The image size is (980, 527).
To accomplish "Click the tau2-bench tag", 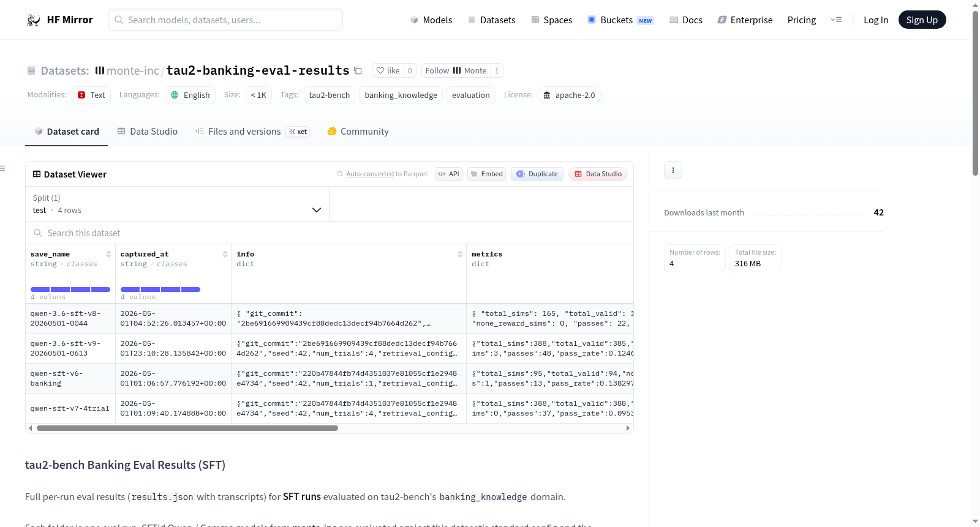I will (x=330, y=95).
